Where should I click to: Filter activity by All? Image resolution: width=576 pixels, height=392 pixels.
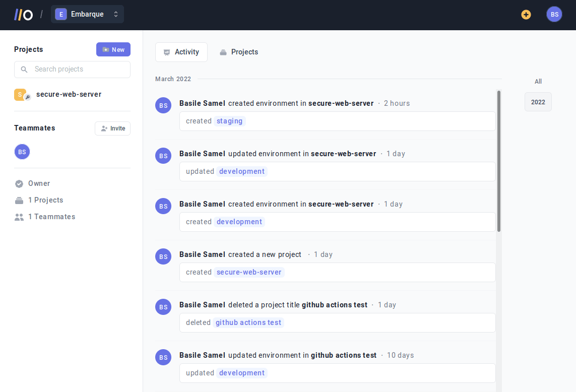coord(538,82)
